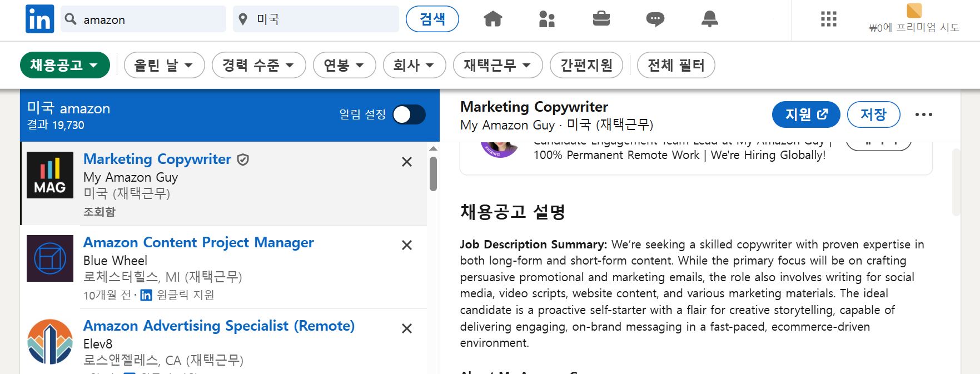The image size is (980, 374).
Task: Dismiss the Amazon Content Project Manager card
Action: point(407,245)
